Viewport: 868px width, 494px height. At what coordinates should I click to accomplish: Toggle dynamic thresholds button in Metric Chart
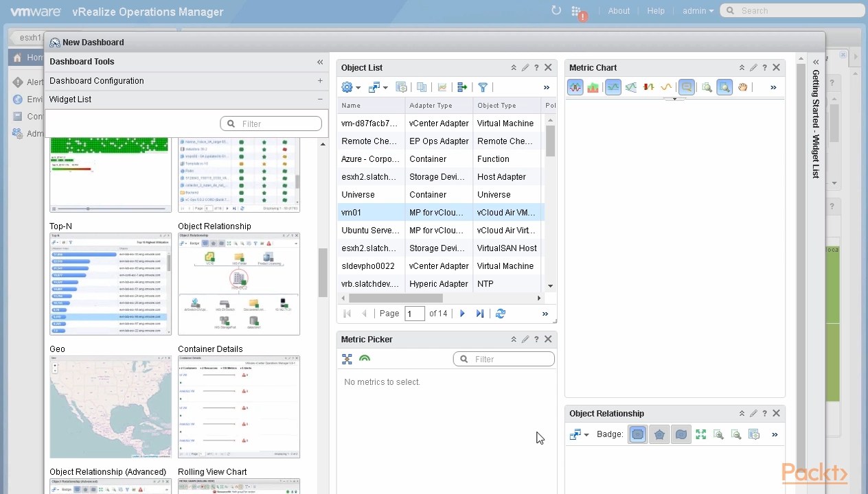click(613, 87)
